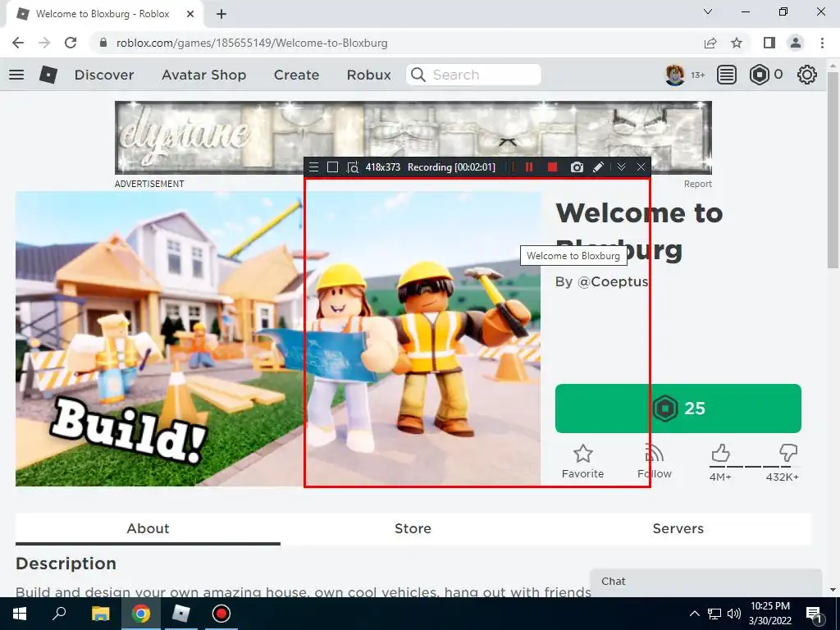Collapse the recorder toolbar with chevrons
This screenshot has width=840, height=630.
pyautogui.click(x=622, y=167)
